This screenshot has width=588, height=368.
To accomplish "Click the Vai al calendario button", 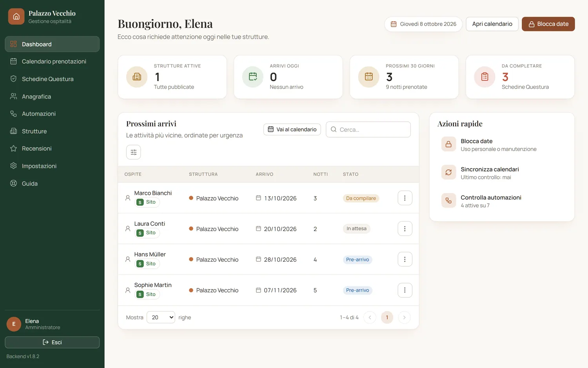I will point(292,129).
